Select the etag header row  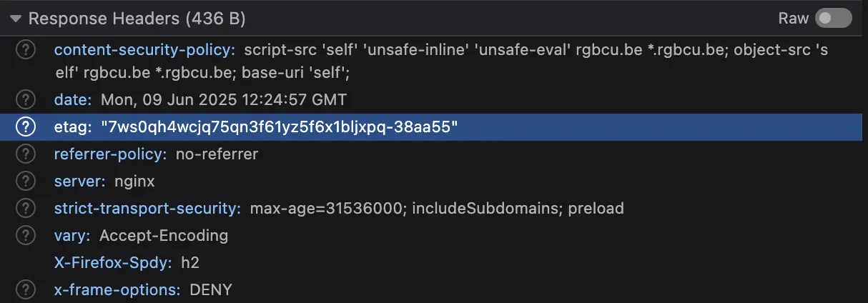434,127
